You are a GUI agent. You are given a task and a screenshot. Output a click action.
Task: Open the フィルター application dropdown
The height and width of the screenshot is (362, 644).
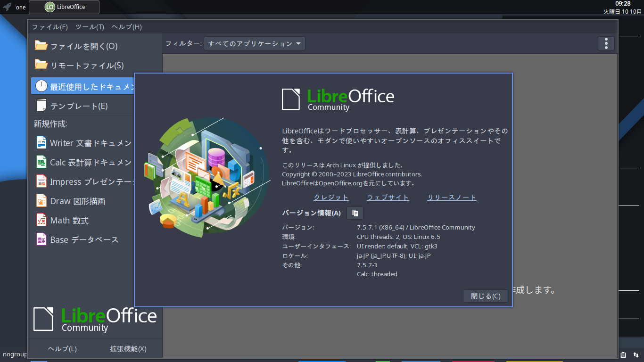point(255,43)
